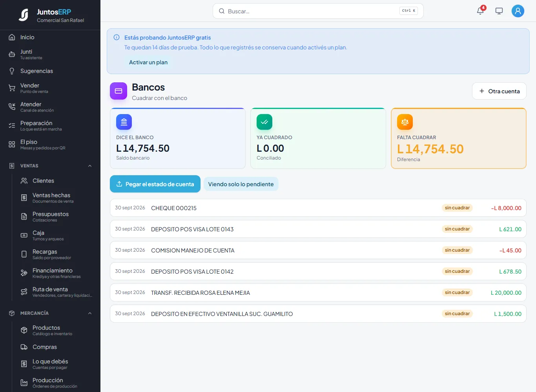Navigate to Financiamiento menu item
Image resolution: width=536 pixels, height=392 pixels.
(x=56, y=273)
